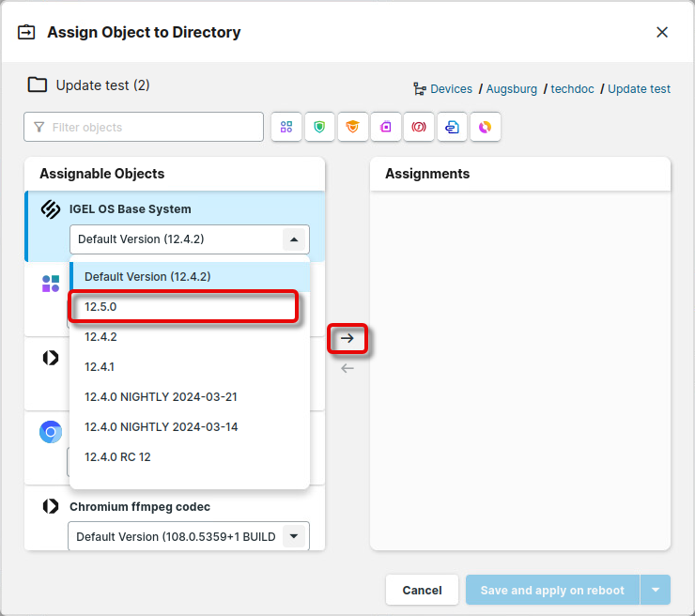Click the left arrow unassign button
This screenshot has width=695, height=616.
click(347, 368)
